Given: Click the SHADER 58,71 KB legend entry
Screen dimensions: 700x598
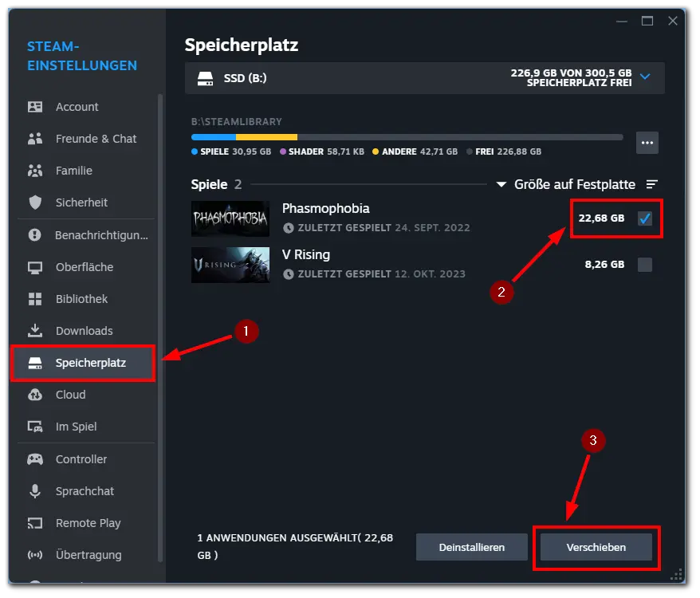Looking at the screenshot, I should [x=322, y=151].
